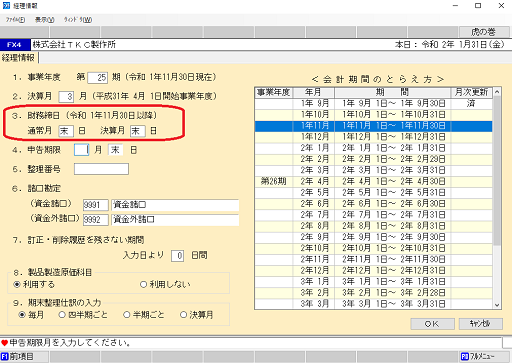
Task: Click the 資金諸口 code field 9991
Action: coord(96,205)
